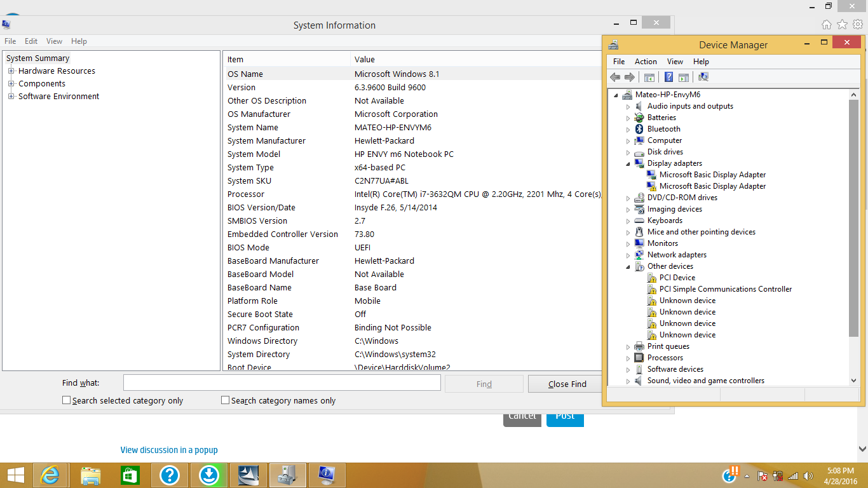The height and width of the screenshot is (488, 868).
Task: Click the browser favorites star icon
Action: point(842,25)
